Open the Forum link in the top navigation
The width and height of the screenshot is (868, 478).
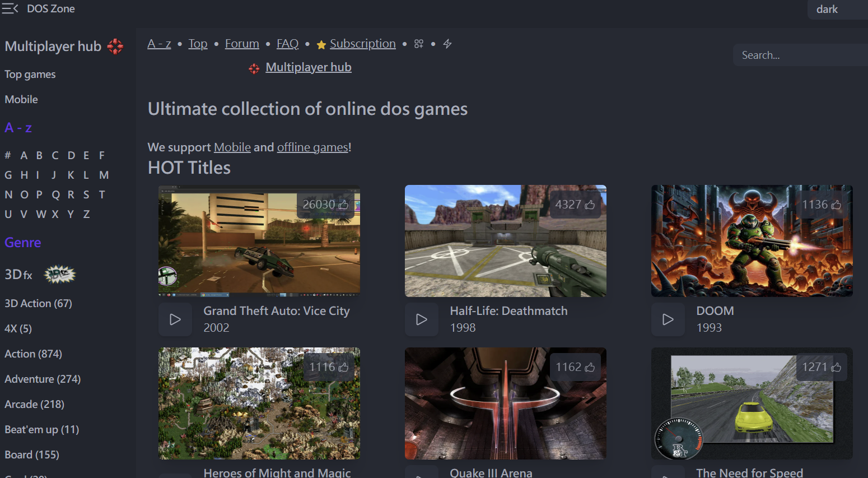coord(242,44)
